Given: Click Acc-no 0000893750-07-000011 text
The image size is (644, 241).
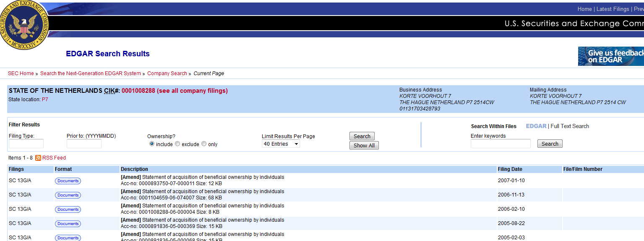Looking at the screenshot, I should click(157, 183).
